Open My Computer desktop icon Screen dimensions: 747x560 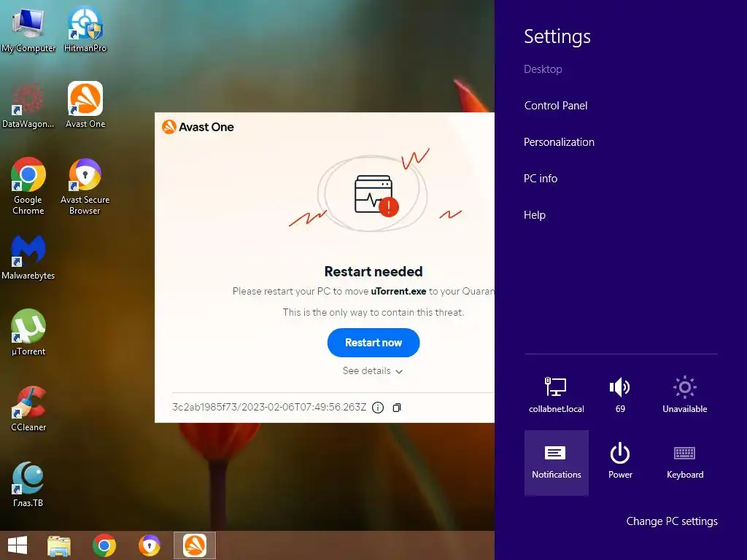pos(28,29)
